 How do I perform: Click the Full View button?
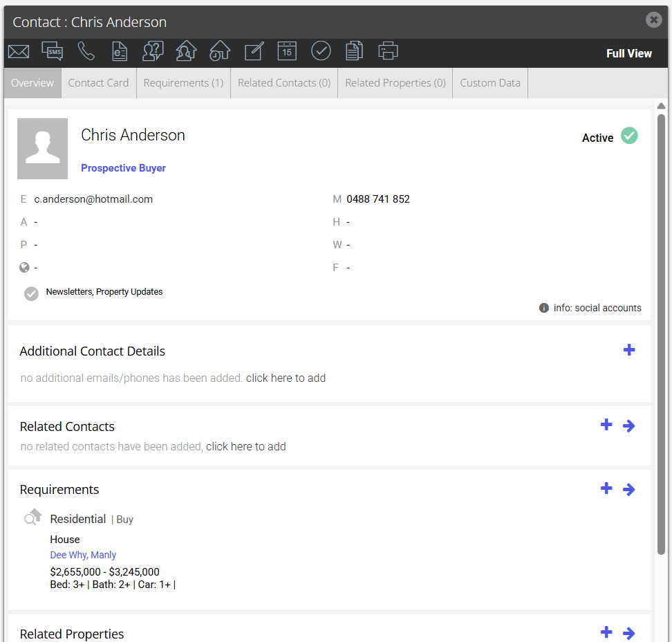[628, 53]
